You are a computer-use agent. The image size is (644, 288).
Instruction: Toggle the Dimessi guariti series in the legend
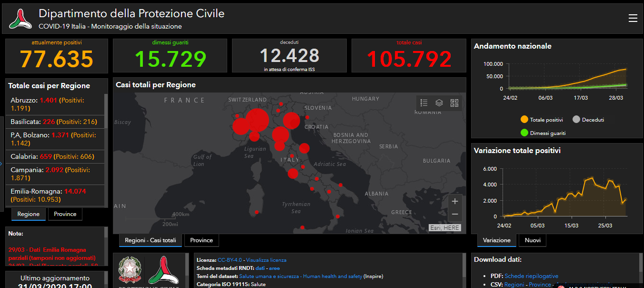coord(543,133)
